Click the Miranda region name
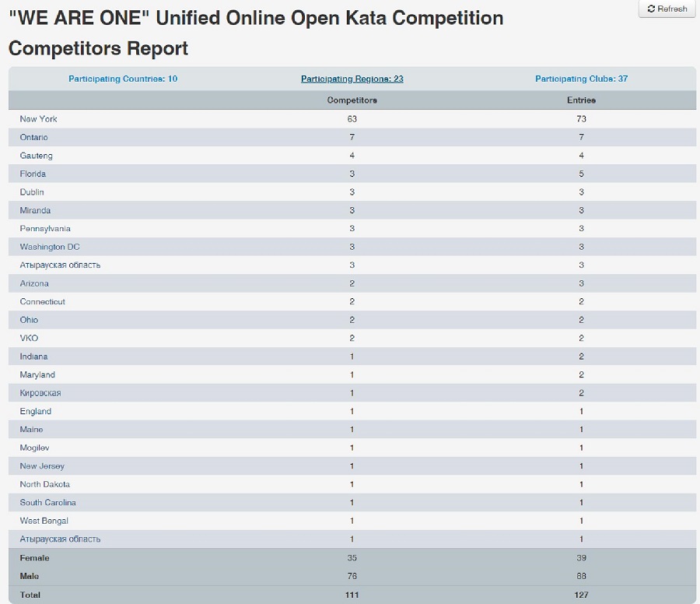The image size is (700, 604). pyautogui.click(x=35, y=210)
